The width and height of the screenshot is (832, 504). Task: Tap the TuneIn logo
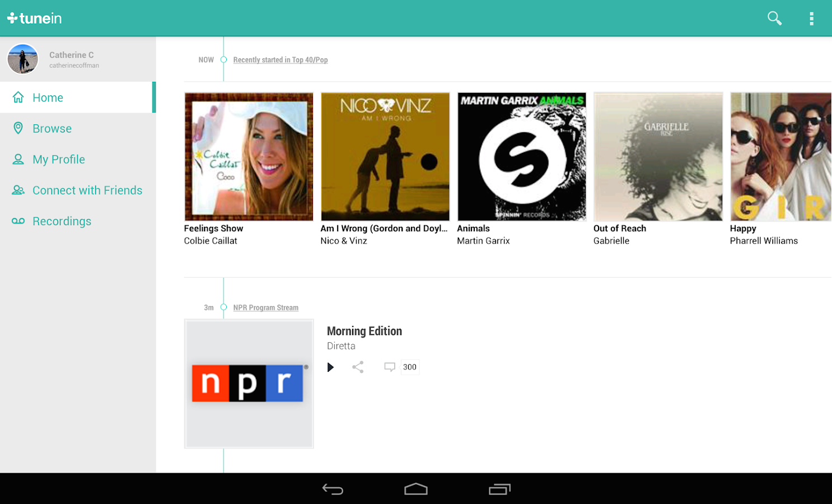(34, 18)
